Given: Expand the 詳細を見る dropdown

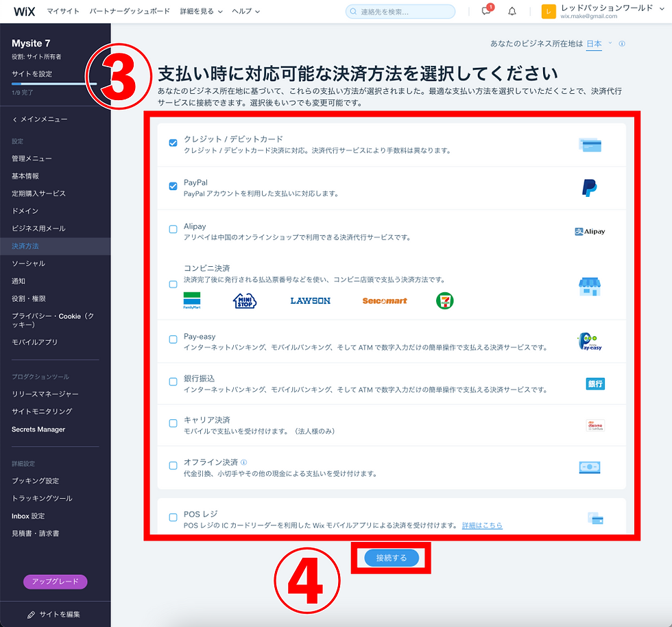Looking at the screenshot, I should [x=201, y=12].
